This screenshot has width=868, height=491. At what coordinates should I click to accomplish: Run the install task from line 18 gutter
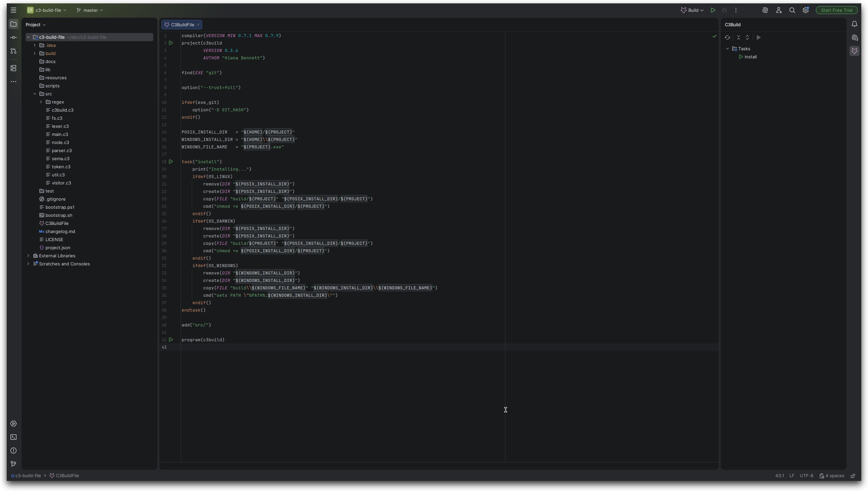pyautogui.click(x=171, y=162)
